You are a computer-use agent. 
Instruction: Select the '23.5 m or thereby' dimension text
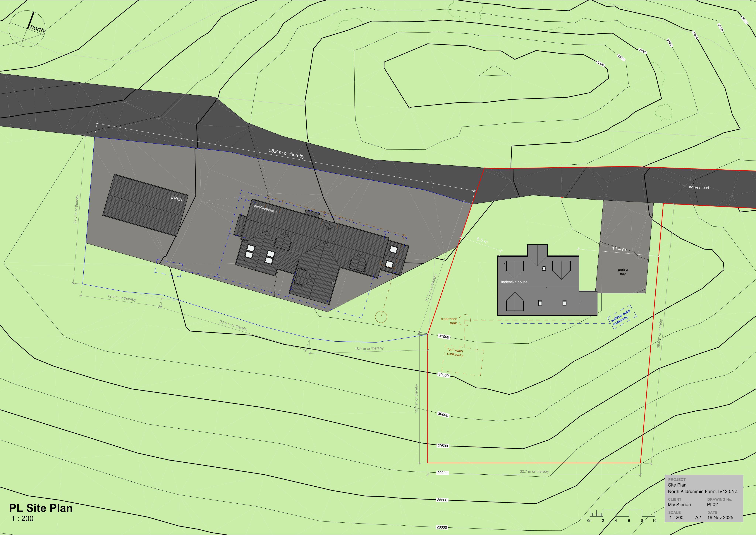tap(233, 326)
